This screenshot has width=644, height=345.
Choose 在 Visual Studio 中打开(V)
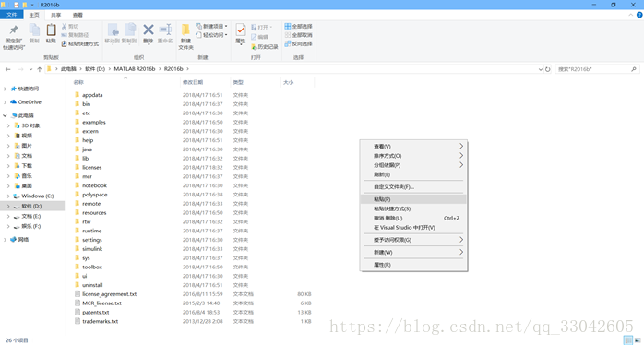413,228
